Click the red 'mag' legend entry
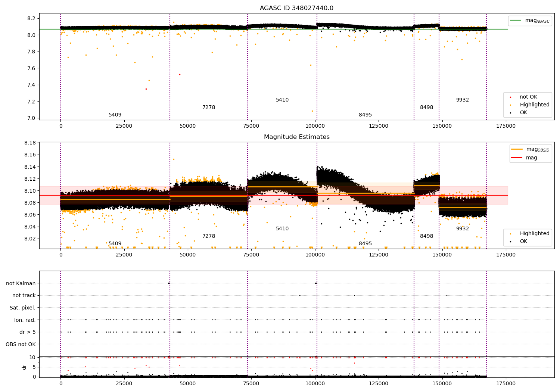 [x=524, y=158]
